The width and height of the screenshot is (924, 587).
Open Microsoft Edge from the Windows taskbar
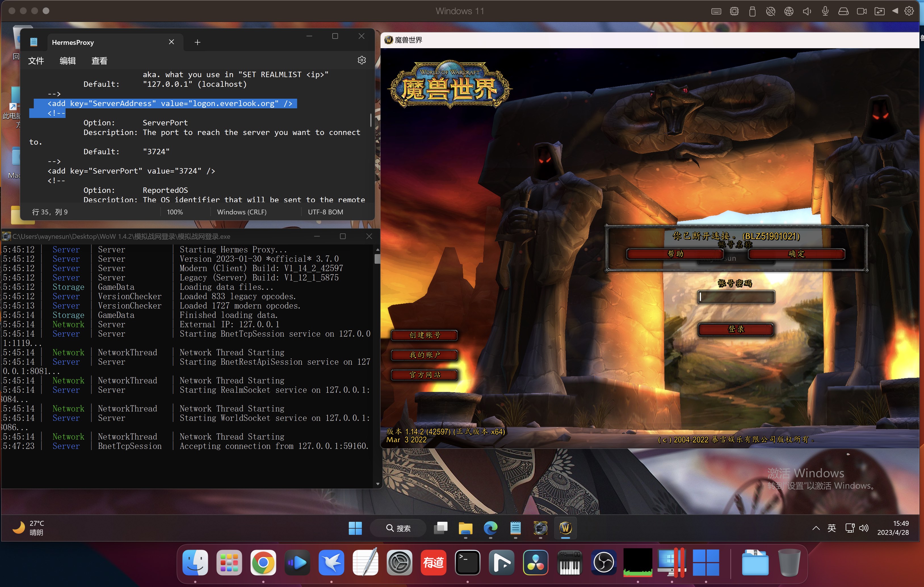tap(491, 528)
